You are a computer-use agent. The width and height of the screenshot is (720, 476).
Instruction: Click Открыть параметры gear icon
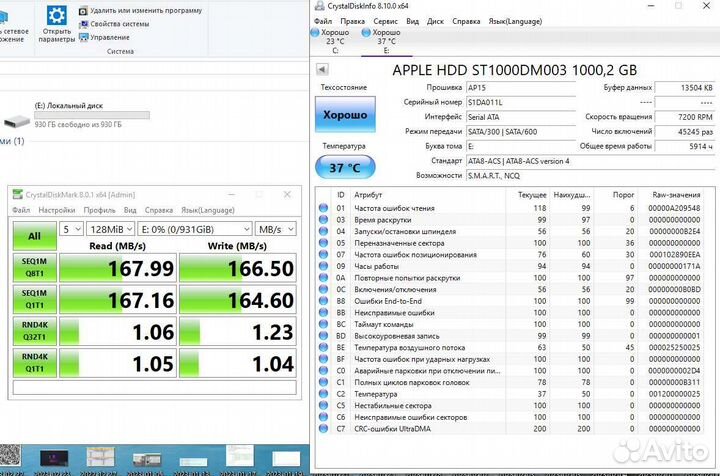point(56,16)
